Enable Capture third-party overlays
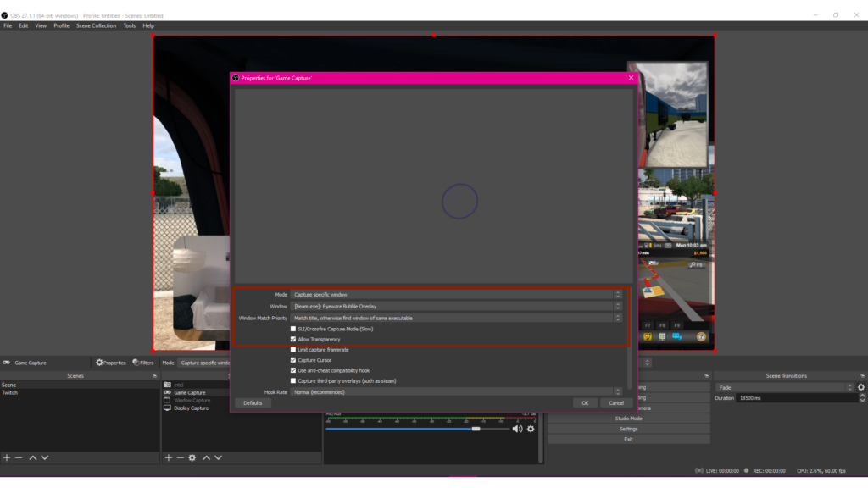 coord(293,380)
